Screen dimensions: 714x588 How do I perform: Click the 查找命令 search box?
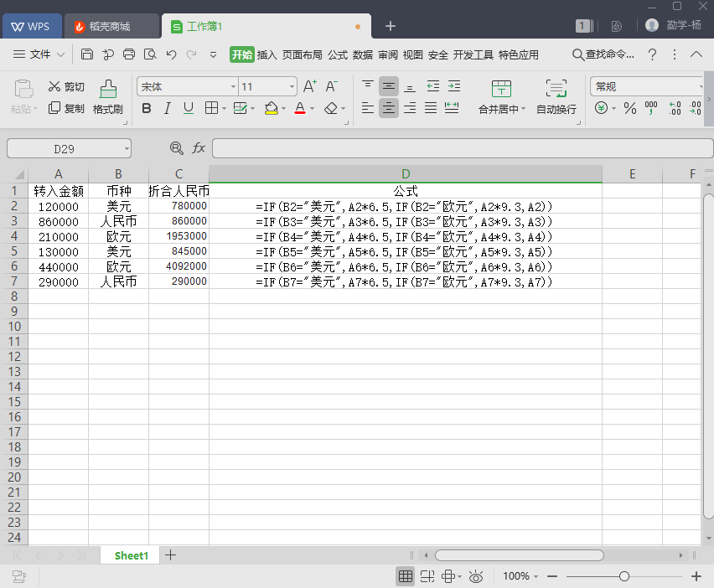603,54
